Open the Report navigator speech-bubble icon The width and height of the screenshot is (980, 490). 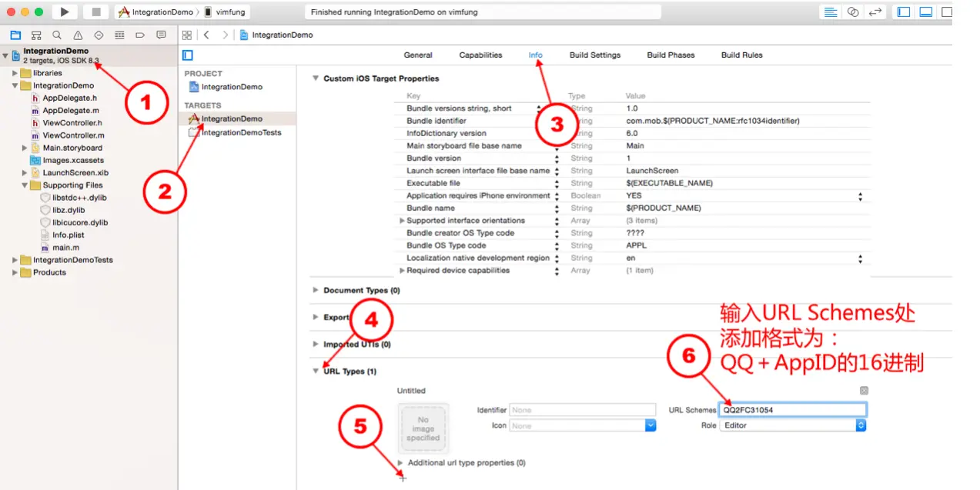pos(161,35)
